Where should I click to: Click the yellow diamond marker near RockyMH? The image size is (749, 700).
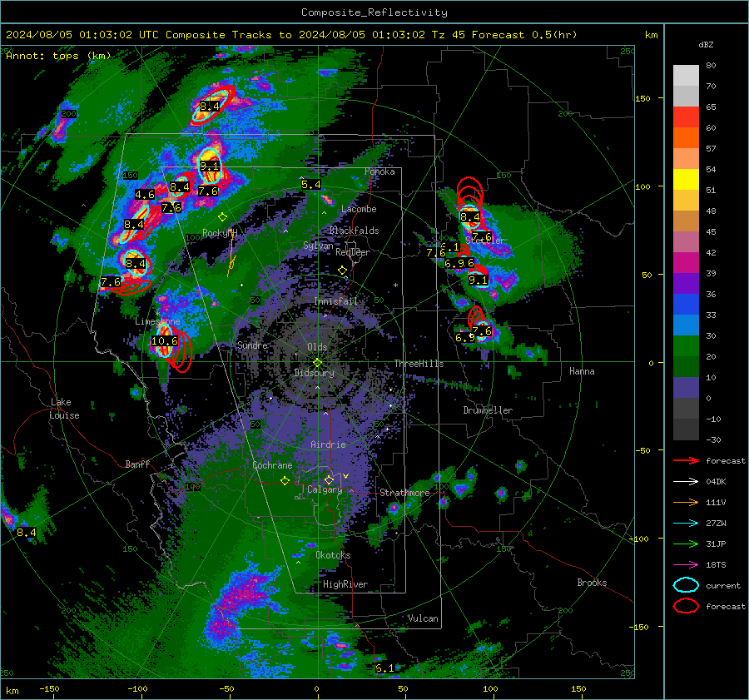[222, 217]
